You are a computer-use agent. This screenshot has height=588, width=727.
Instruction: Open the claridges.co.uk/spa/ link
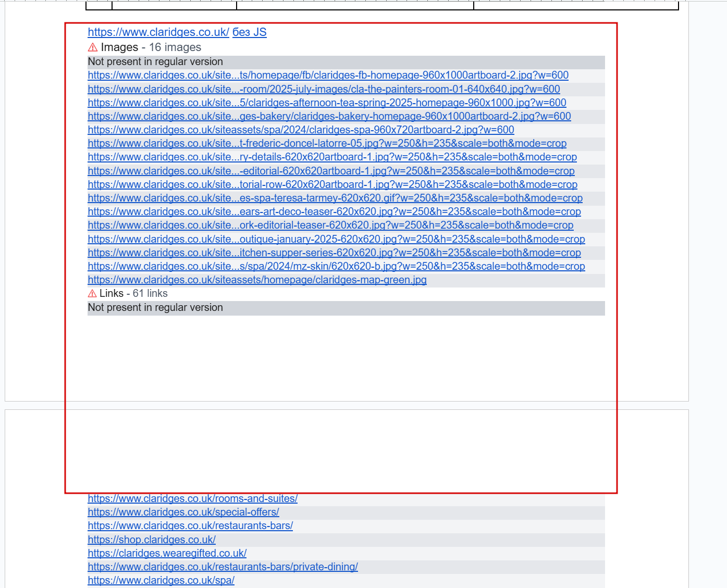161,581
